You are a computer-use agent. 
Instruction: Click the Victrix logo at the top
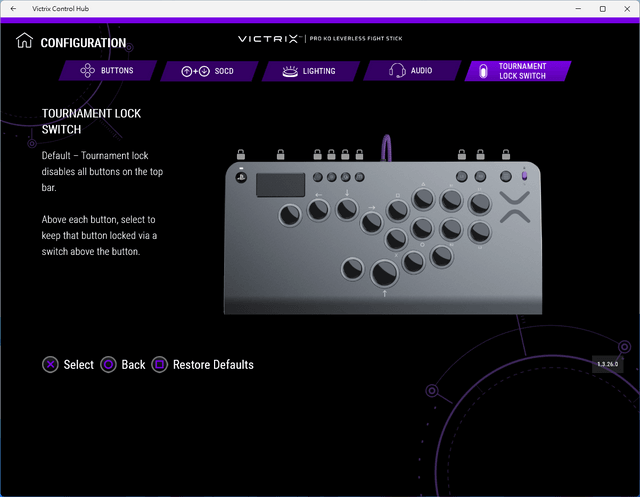click(269, 39)
